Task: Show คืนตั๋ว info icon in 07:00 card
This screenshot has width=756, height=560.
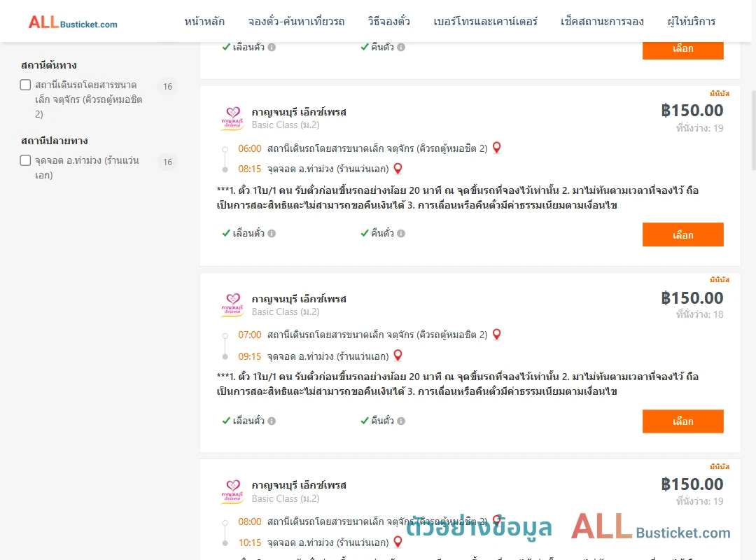Action: click(x=401, y=421)
